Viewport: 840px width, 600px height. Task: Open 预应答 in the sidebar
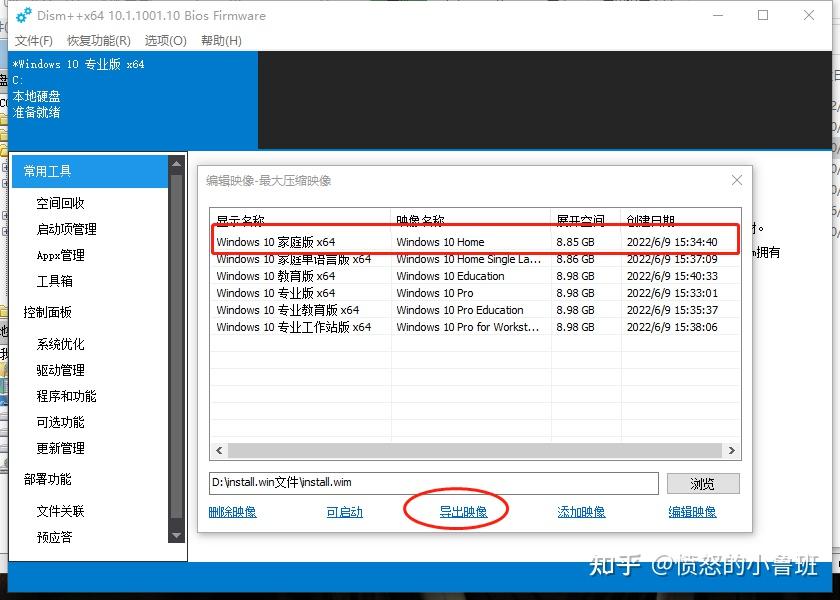click(54, 537)
